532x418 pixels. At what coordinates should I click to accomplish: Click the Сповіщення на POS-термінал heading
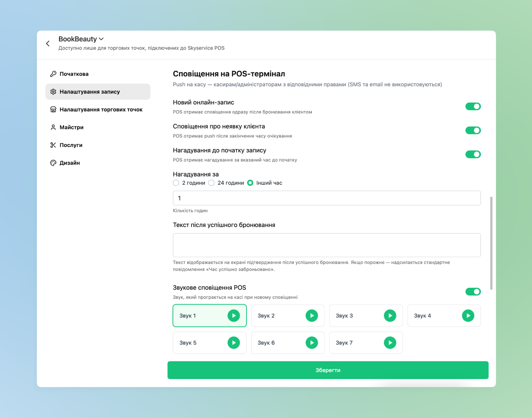point(229,74)
